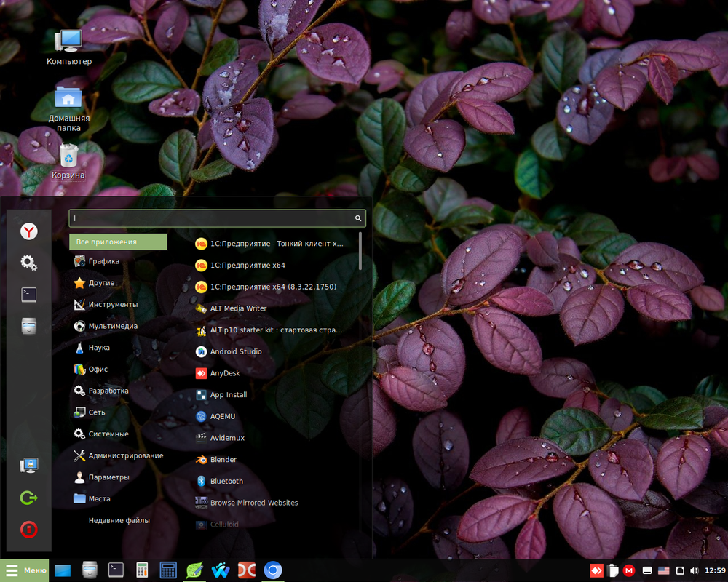Select Офис category
The height and width of the screenshot is (582, 728).
[x=118, y=369]
